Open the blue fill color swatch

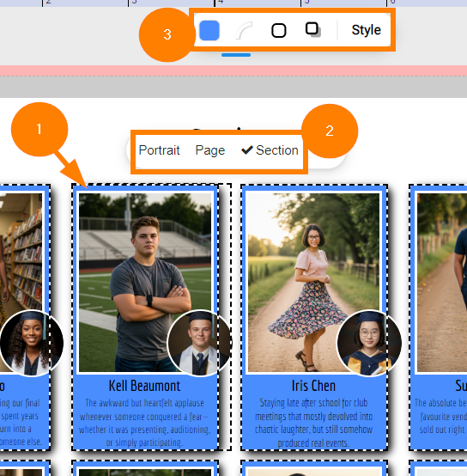point(209,30)
